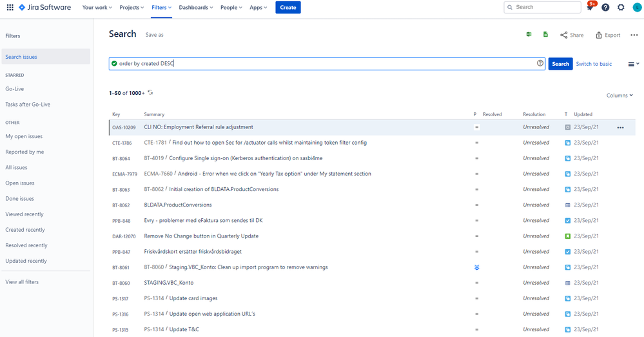Export results with the Excel icon
644x337 pixels.
click(x=529, y=35)
